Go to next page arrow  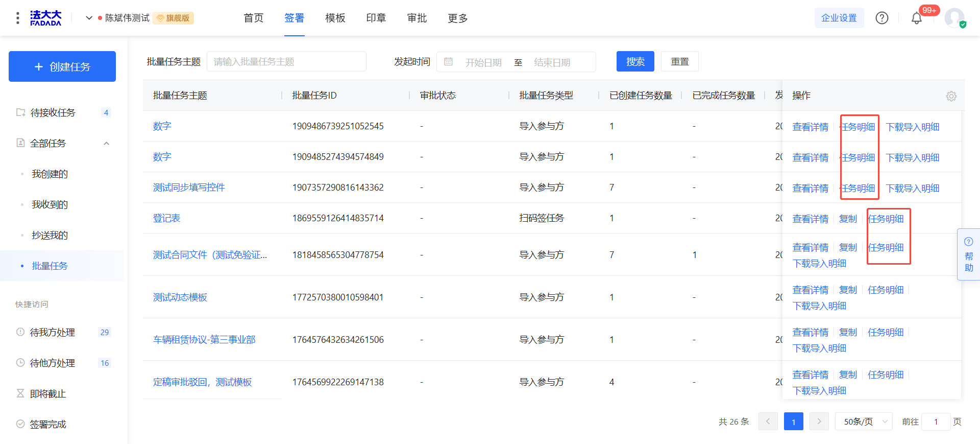[x=819, y=422]
